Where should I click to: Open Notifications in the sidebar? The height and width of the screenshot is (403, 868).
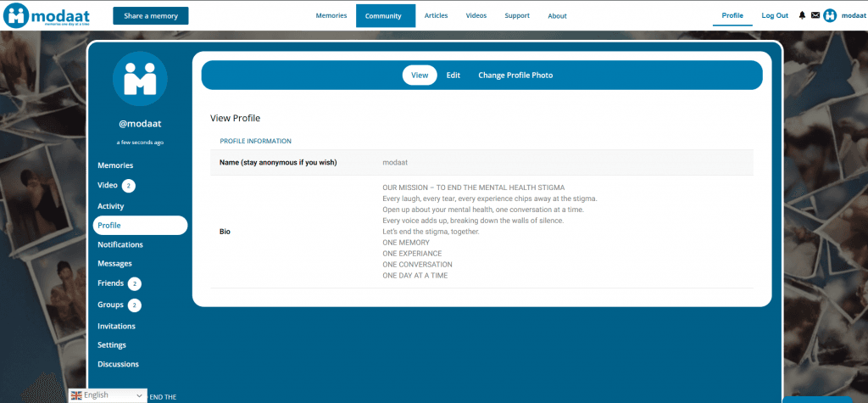[120, 244]
